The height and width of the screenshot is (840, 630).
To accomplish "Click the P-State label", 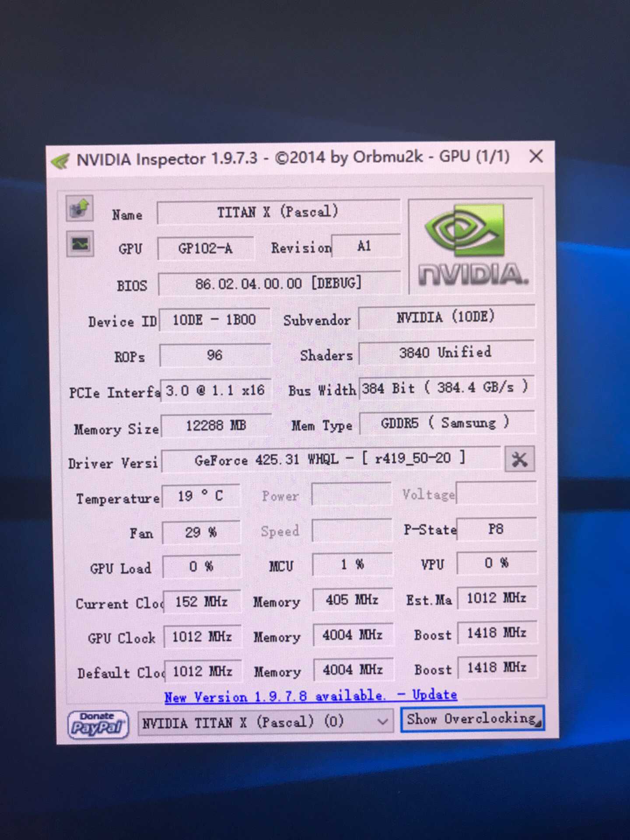I will point(430,530).
